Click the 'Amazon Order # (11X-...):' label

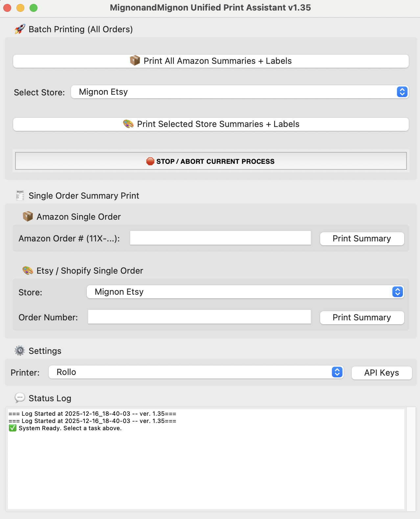[69, 238]
